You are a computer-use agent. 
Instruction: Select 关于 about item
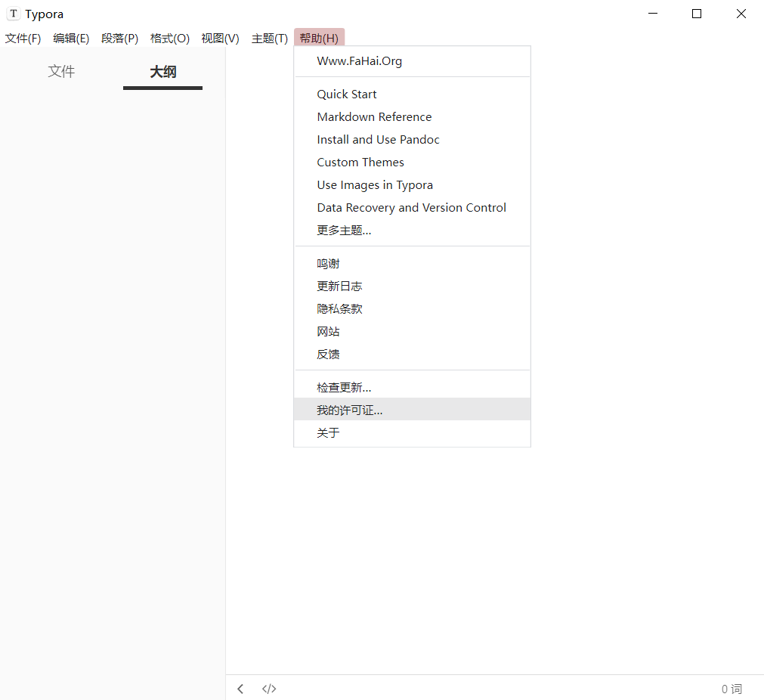[412, 432]
